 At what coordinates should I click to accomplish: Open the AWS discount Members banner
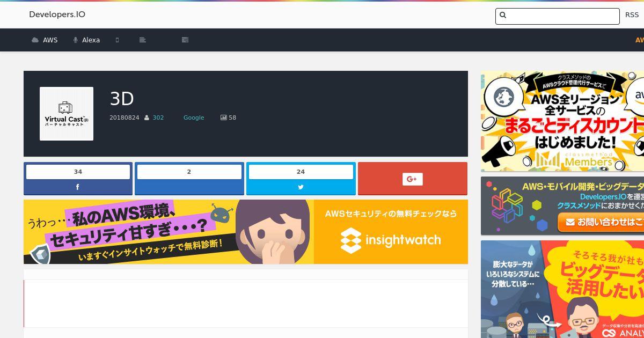pyautogui.click(x=562, y=121)
